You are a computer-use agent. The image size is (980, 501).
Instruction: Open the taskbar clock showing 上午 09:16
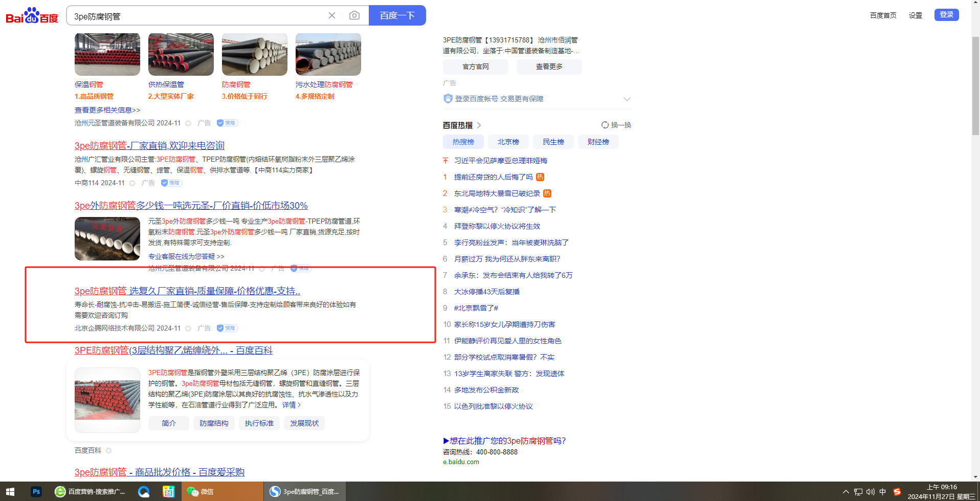coord(941,492)
